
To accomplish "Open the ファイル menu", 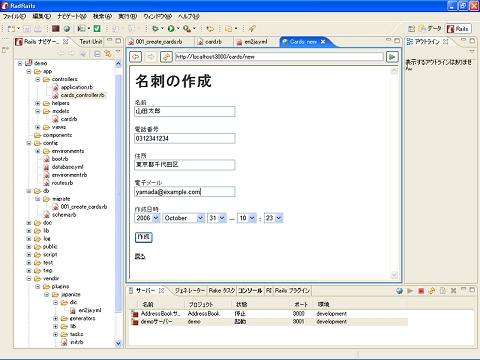I will click(14, 16).
